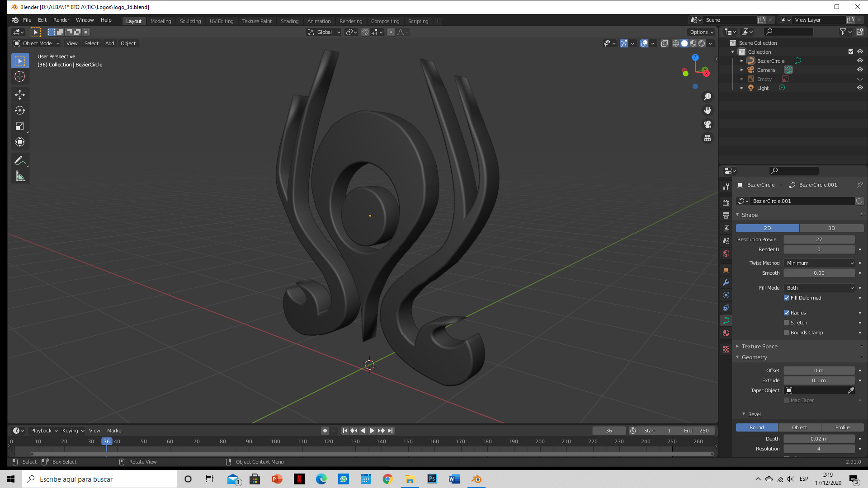The width and height of the screenshot is (868, 488).
Task: Select the Measure ruler tool
Action: point(20,176)
